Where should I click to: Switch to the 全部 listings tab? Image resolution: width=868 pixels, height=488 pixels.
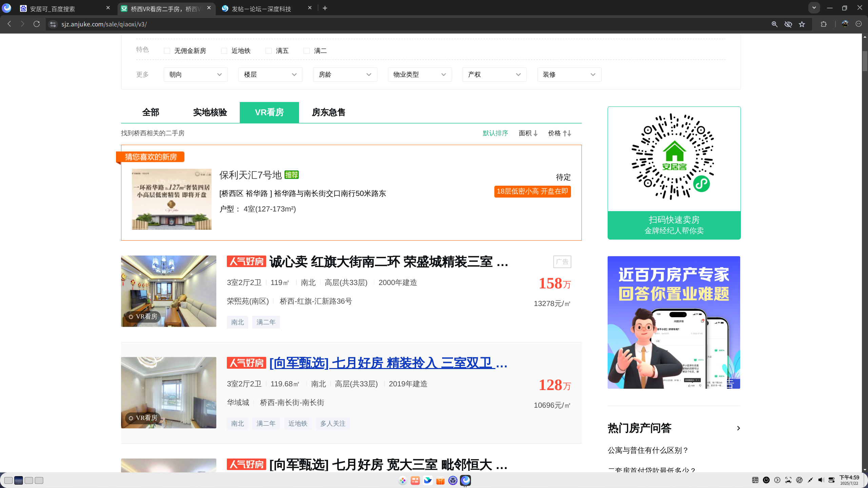click(x=151, y=113)
